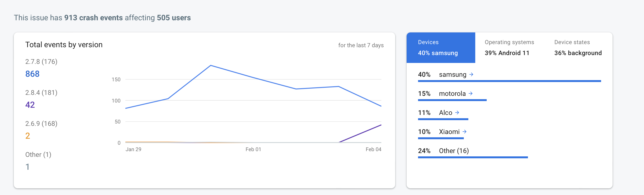Click the arrow icon next to Alco
This screenshot has height=195, width=644.
[x=457, y=113]
